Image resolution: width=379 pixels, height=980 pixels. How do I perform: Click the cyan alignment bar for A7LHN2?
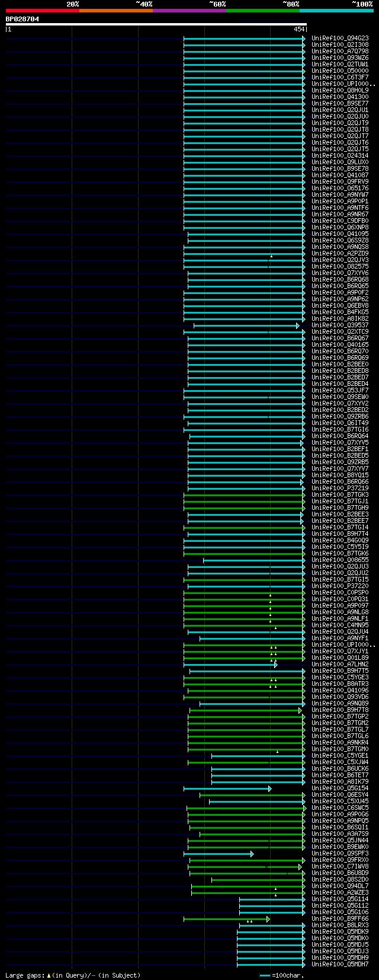coord(230,665)
